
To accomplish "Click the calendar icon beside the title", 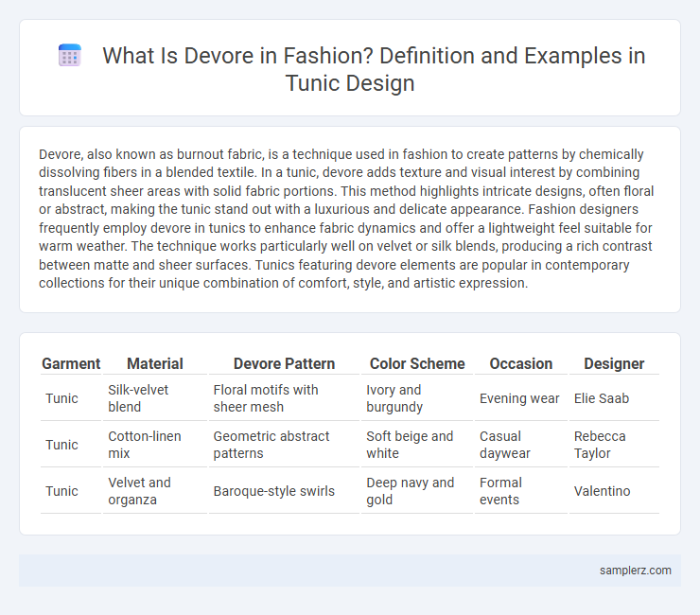I will [x=70, y=56].
